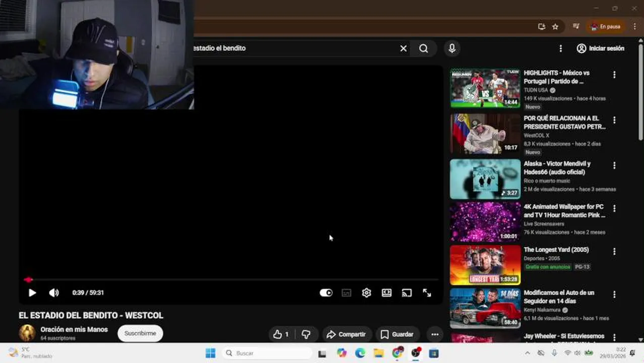Open Task View on taskbar
The image size is (644, 363).
[322, 353]
